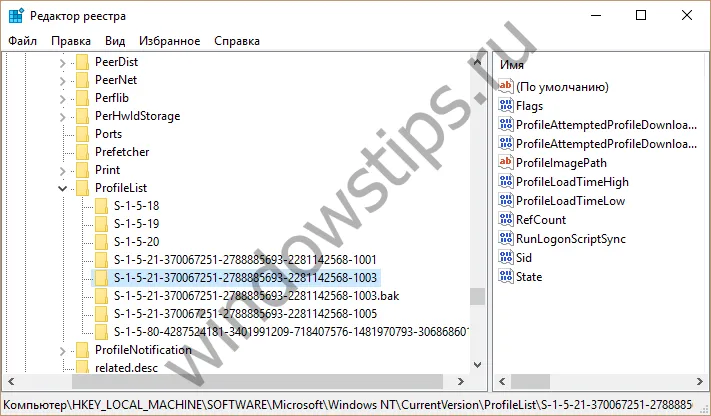This screenshot has height=416, width=711.
Task: Open the Вид menu
Action: (115, 41)
